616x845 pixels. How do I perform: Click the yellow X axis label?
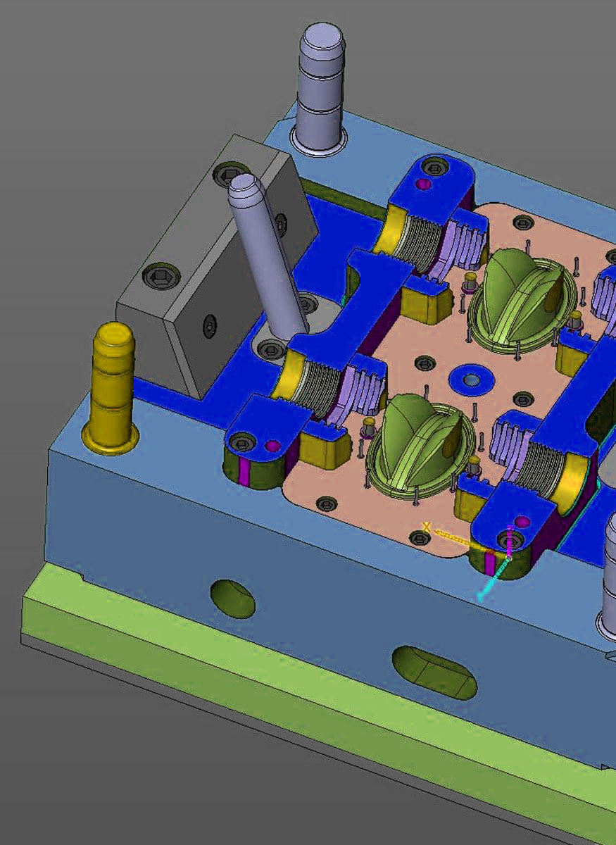click(425, 526)
